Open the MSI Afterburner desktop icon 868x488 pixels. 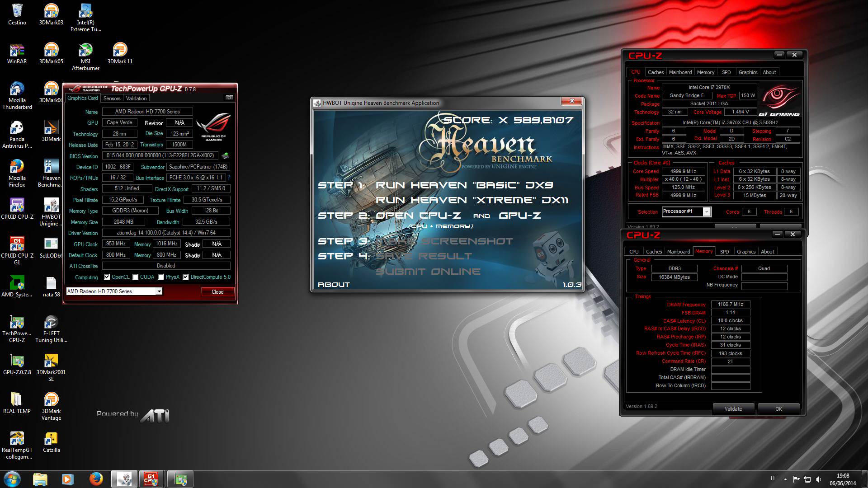85,57
